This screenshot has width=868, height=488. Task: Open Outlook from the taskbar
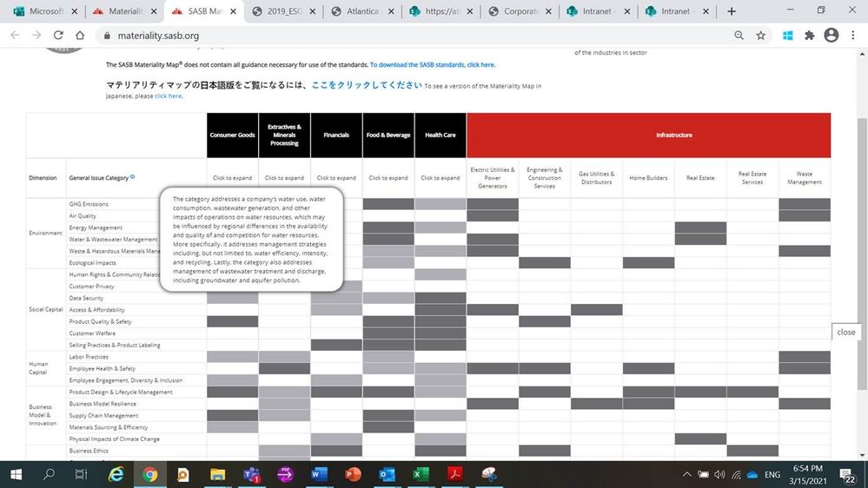[x=387, y=474]
